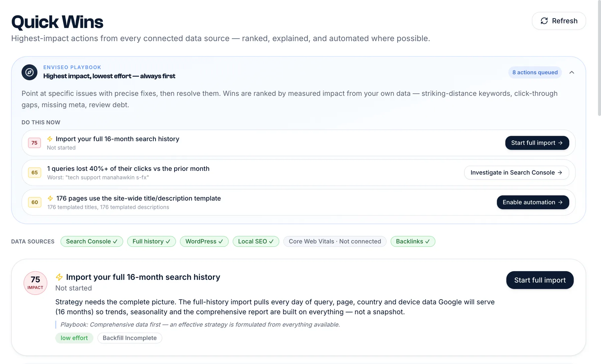
Task: Click 'Worst: tech support manahawkin s-fx' text
Action: tap(98, 177)
